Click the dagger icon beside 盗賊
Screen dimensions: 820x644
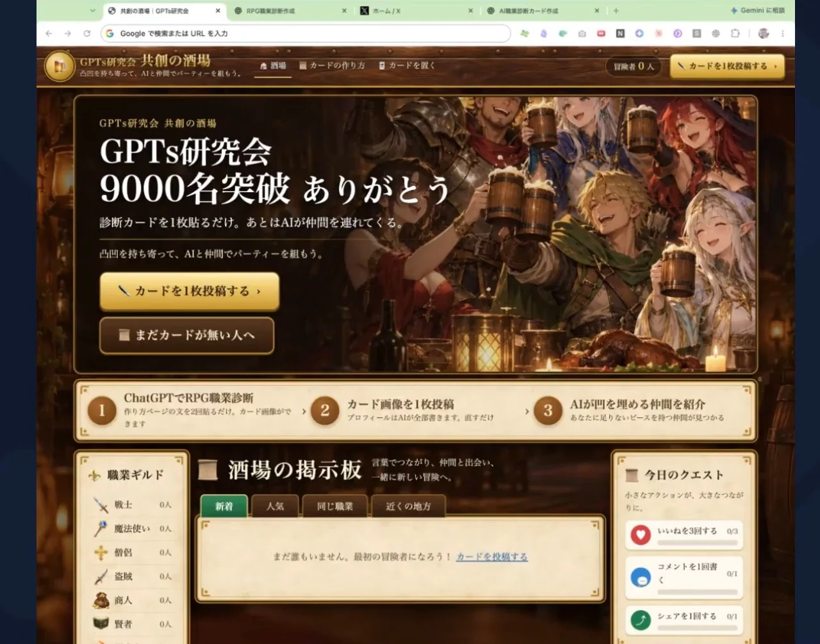(101, 577)
